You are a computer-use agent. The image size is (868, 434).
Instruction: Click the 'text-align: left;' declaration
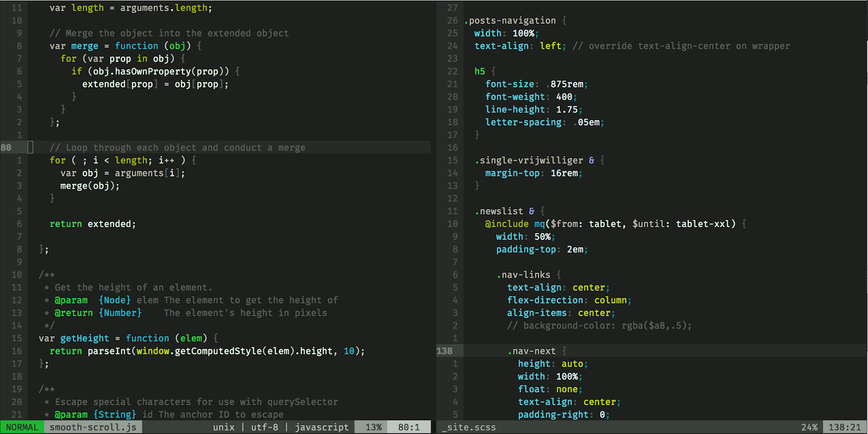tap(521, 46)
